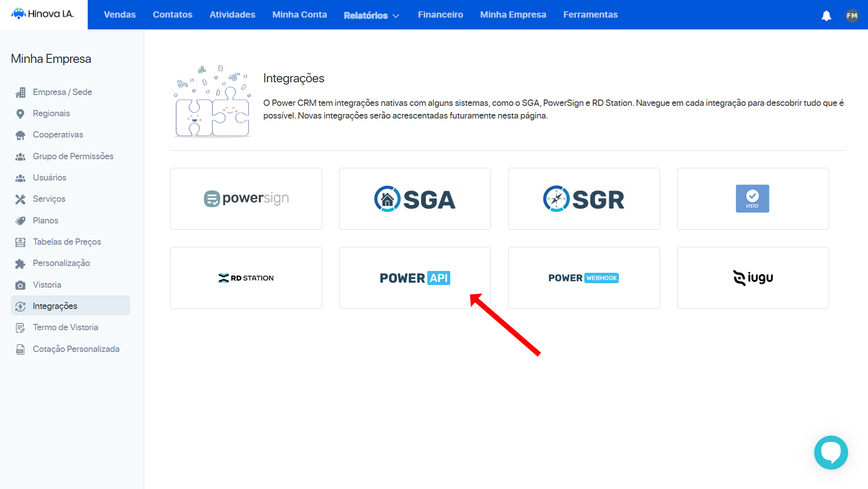This screenshot has height=489, width=868.
Task: Click the Vistoria camera icon
Action: 20,285
